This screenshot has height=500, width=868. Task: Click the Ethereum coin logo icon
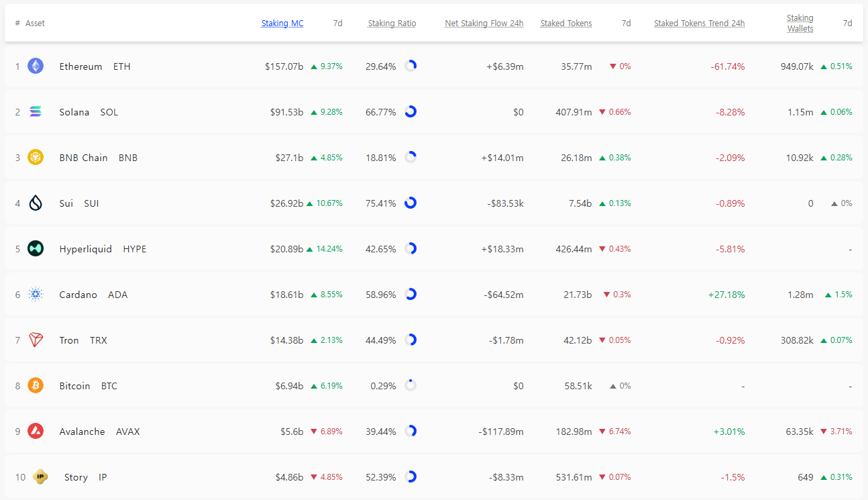point(36,66)
